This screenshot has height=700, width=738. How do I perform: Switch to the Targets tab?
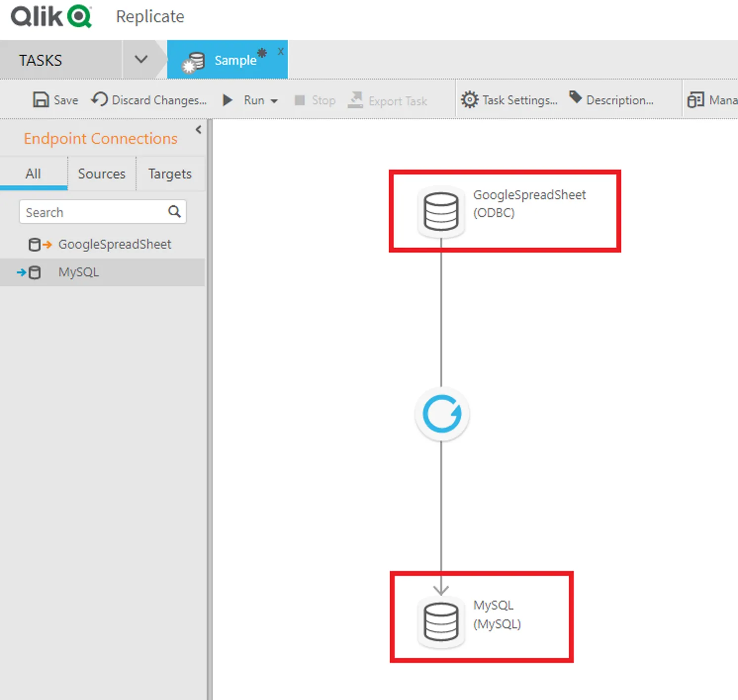point(170,174)
